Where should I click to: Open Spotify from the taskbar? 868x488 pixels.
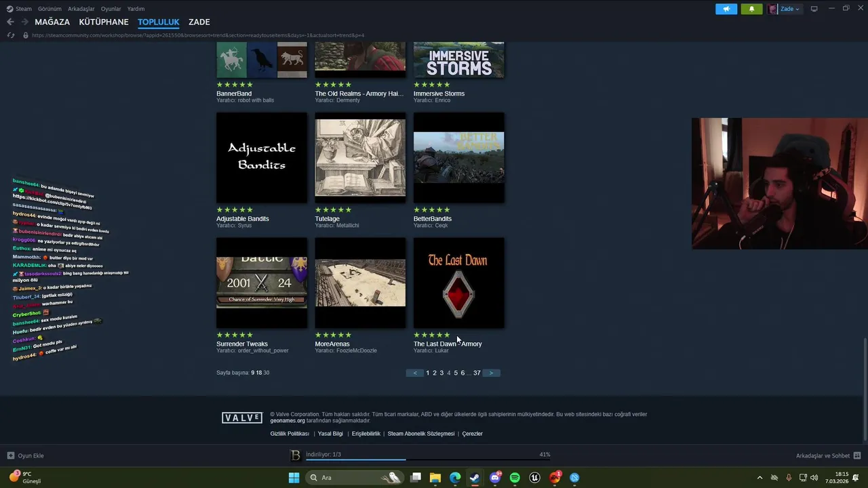coord(515,478)
